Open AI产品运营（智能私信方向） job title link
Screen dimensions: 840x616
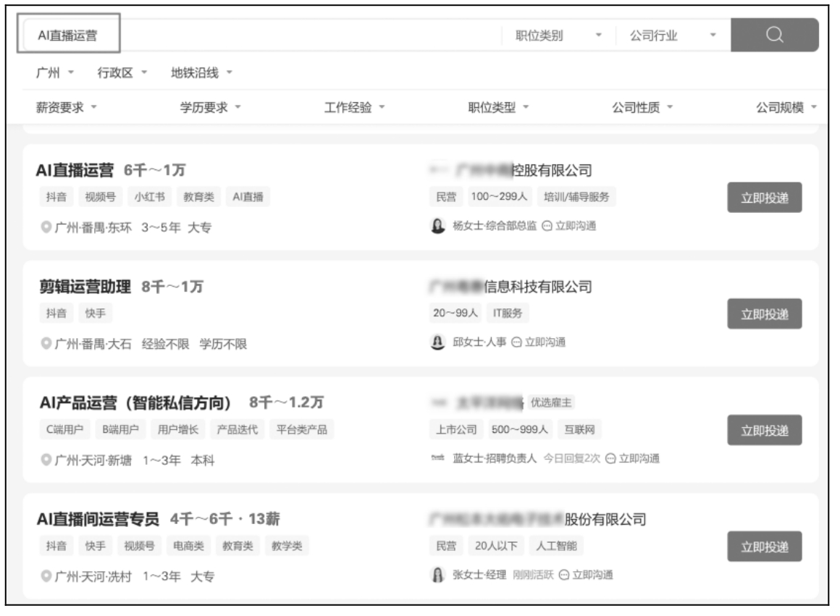134,402
